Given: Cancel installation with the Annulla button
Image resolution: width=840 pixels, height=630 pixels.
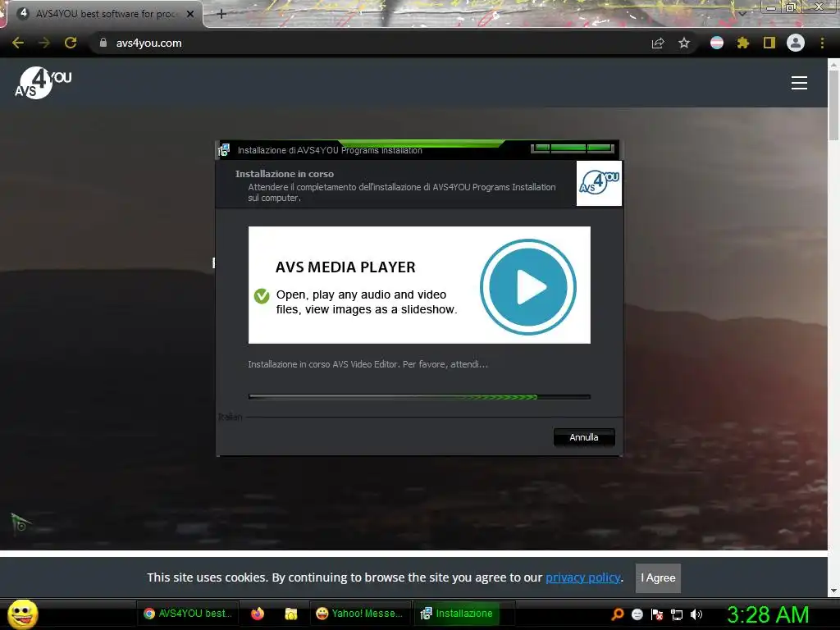Looking at the screenshot, I should coord(584,437).
